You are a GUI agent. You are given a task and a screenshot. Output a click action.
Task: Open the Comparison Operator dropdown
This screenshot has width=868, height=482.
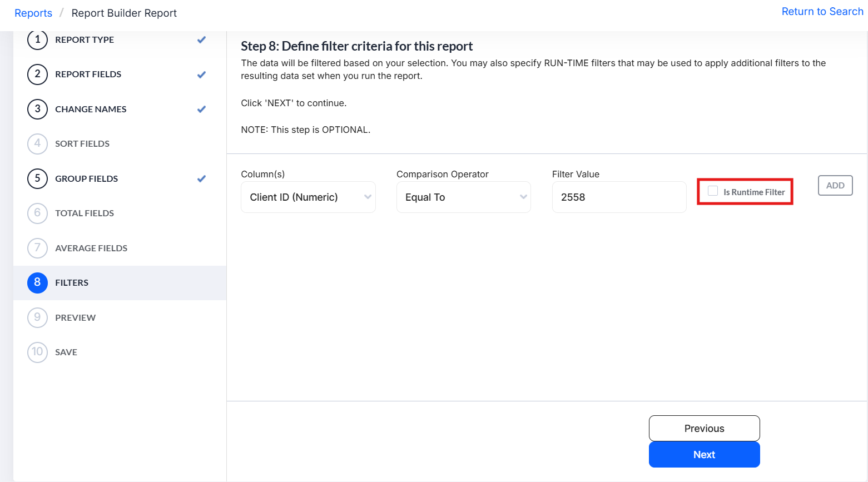pyautogui.click(x=463, y=197)
